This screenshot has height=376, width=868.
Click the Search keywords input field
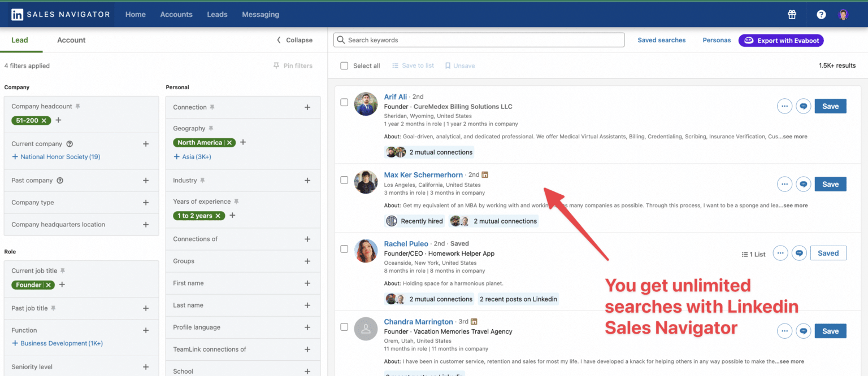479,40
